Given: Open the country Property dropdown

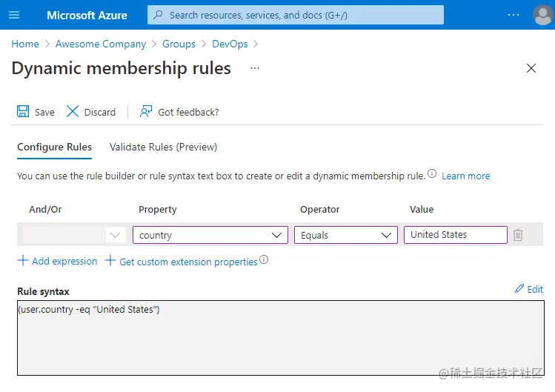Looking at the screenshot, I should pyautogui.click(x=210, y=235).
